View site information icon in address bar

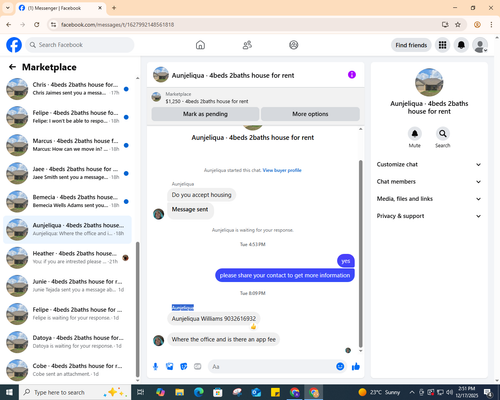click(x=53, y=25)
